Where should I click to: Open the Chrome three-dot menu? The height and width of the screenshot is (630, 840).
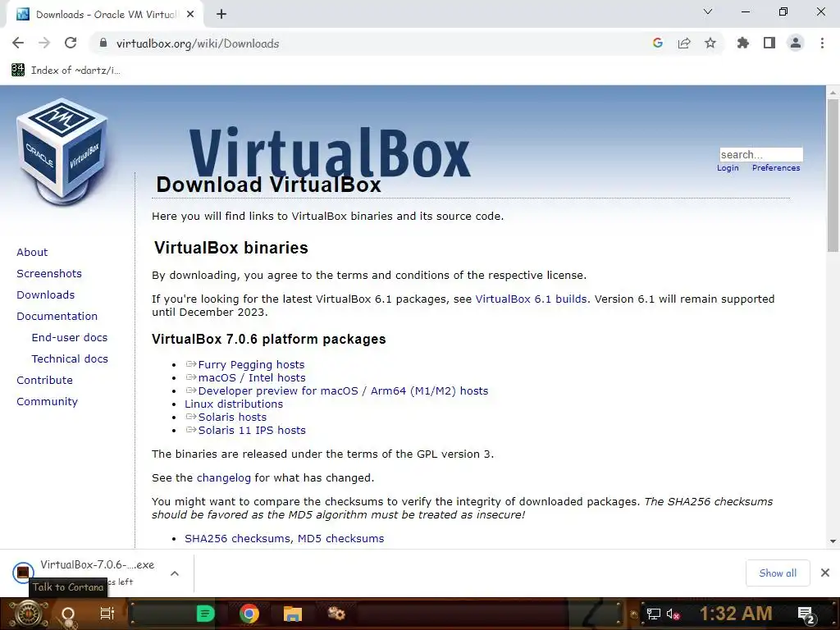pyautogui.click(x=822, y=43)
